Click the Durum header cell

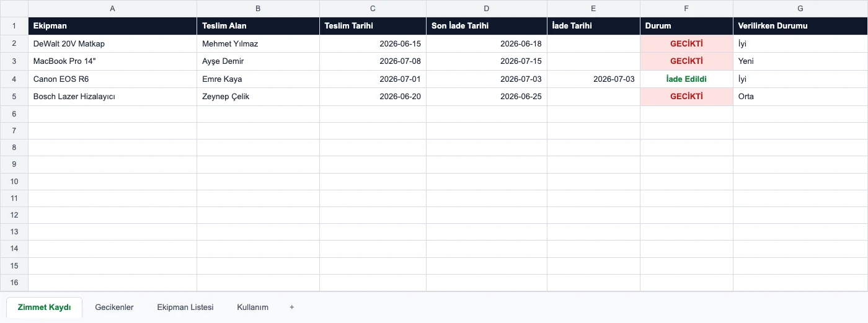click(686, 26)
